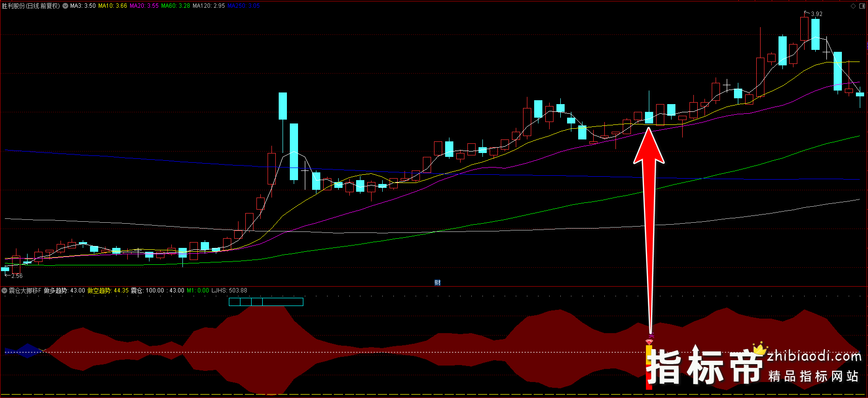
Task: Select the blue MA250: 3.05 label
Action: click(243, 6)
